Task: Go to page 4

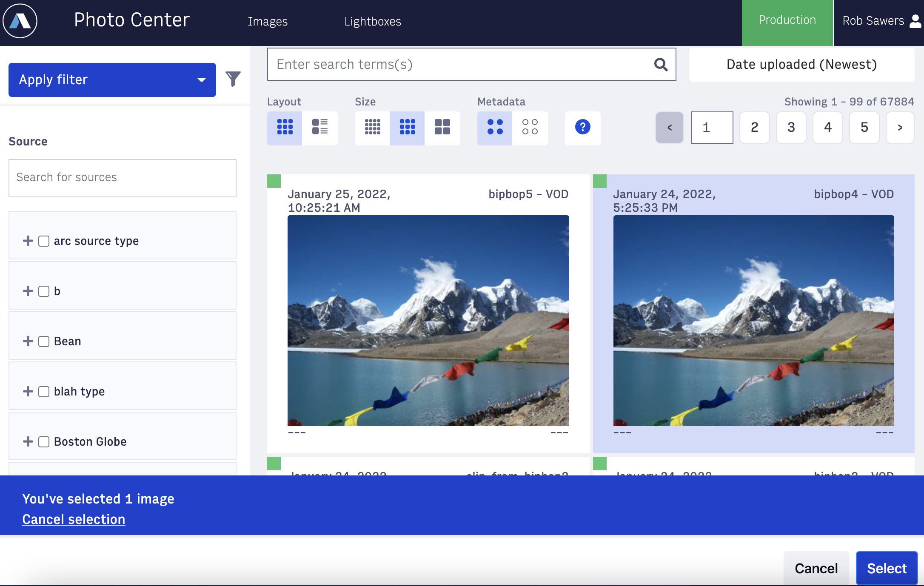Action: pos(828,128)
